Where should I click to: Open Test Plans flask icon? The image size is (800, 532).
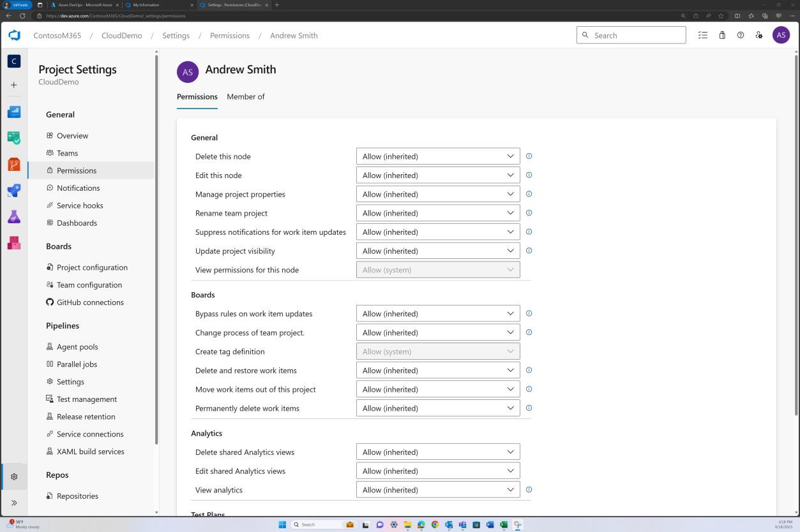(x=13, y=217)
